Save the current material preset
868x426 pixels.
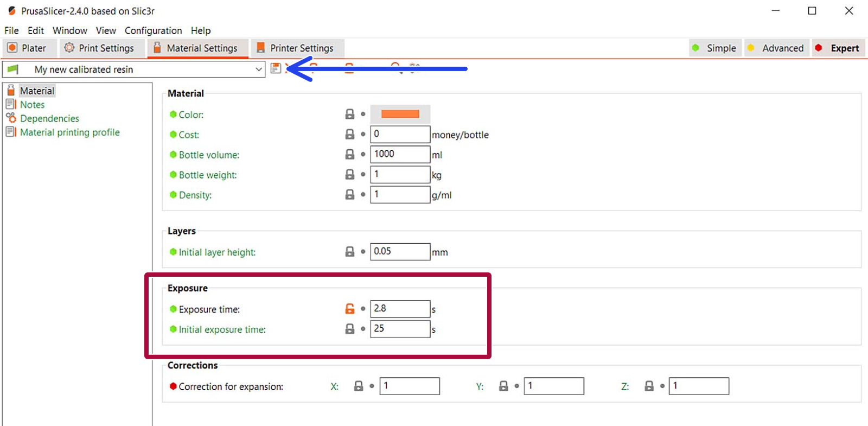pos(276,68)
